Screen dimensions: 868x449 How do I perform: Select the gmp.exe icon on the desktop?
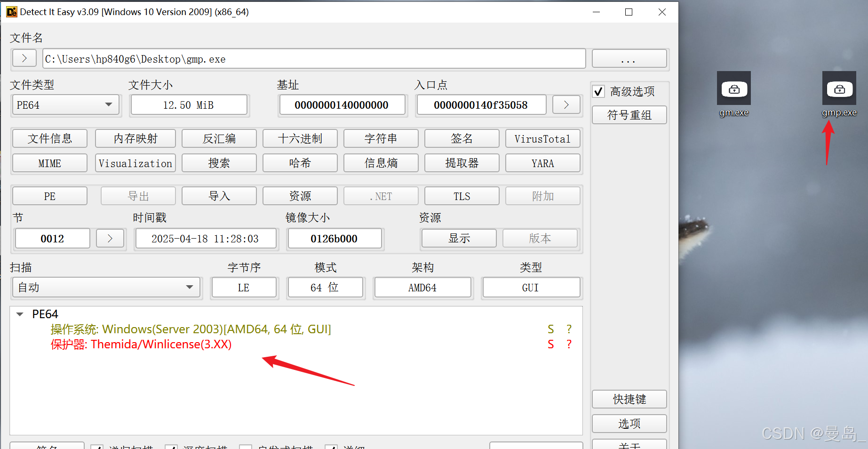point(839,89)
